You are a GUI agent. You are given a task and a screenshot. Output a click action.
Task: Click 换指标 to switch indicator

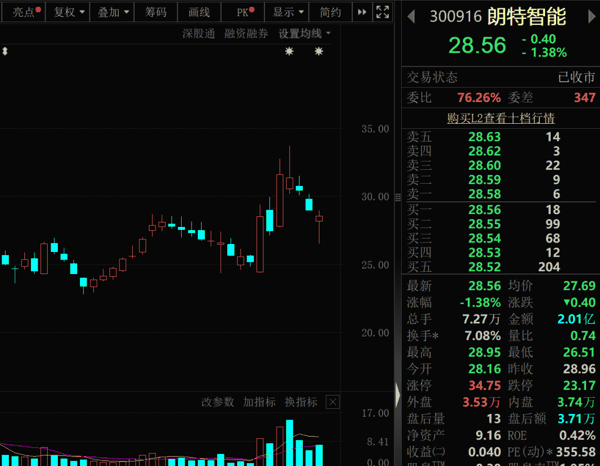coord(301,402)
